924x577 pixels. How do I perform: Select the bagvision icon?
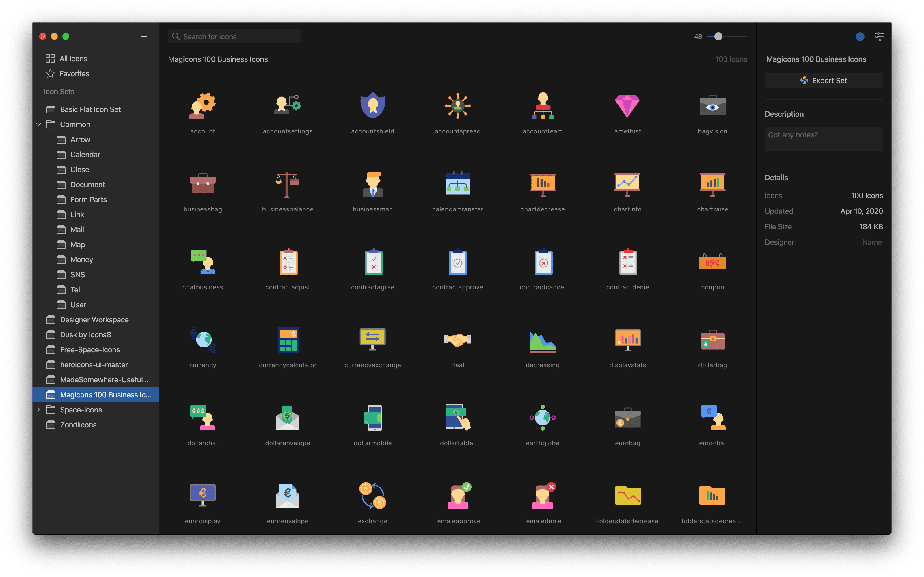pyautogui.click(x=712, y=106)
